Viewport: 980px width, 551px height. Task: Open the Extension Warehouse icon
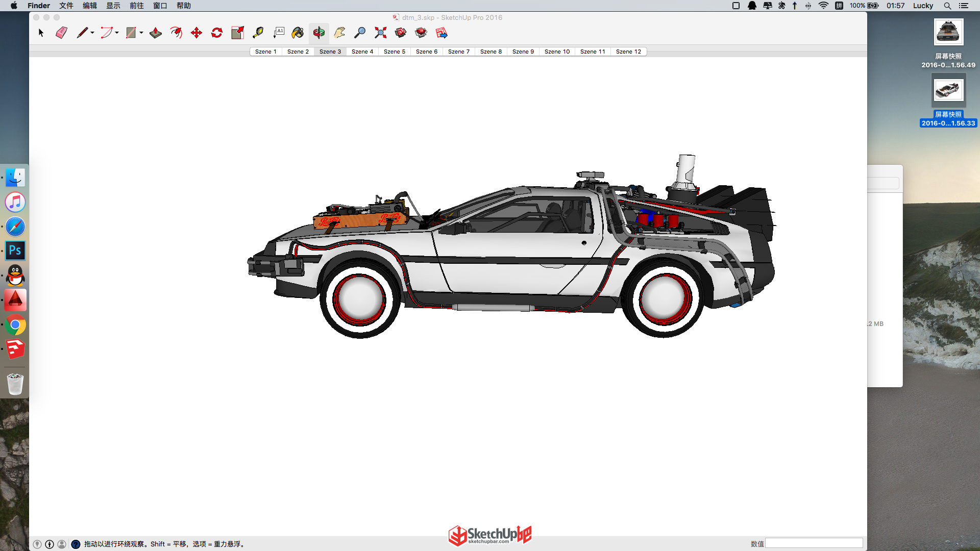coord(421,33)
